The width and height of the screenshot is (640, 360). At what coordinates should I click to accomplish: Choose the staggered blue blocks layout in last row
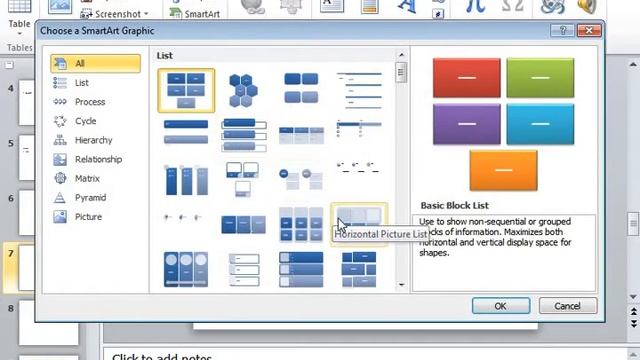click(x=359, y=269)
